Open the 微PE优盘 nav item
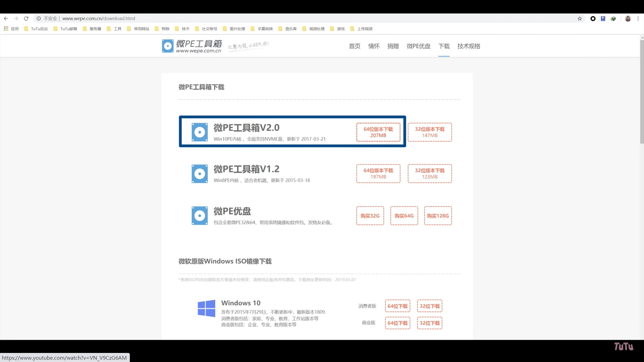The image size is (644, 362). (419, 46)
